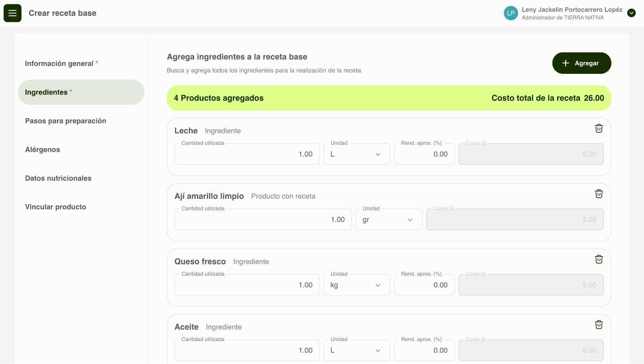The width and height of the screenshot is (644, 364).
Task: Click the trash icon for Aceite
Action: [599, 325]
